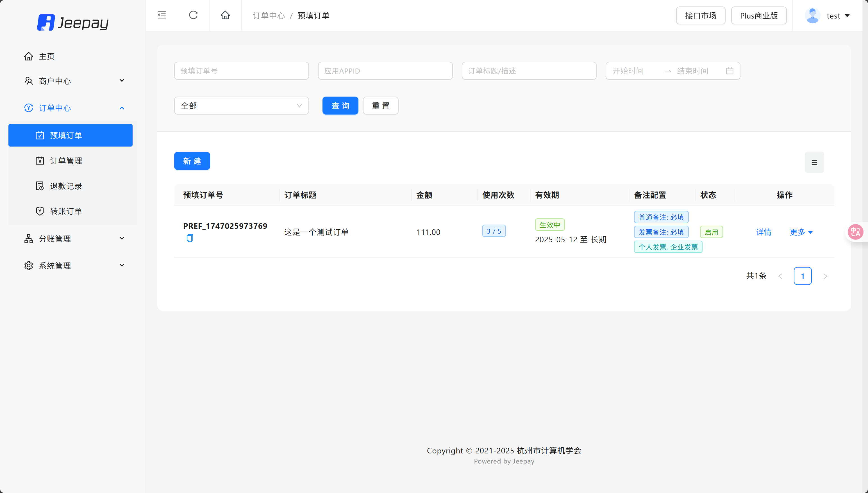Screen dimensions: 868x493
Task: Copy the PREF_1747025973769 order number
Action: 190,238
